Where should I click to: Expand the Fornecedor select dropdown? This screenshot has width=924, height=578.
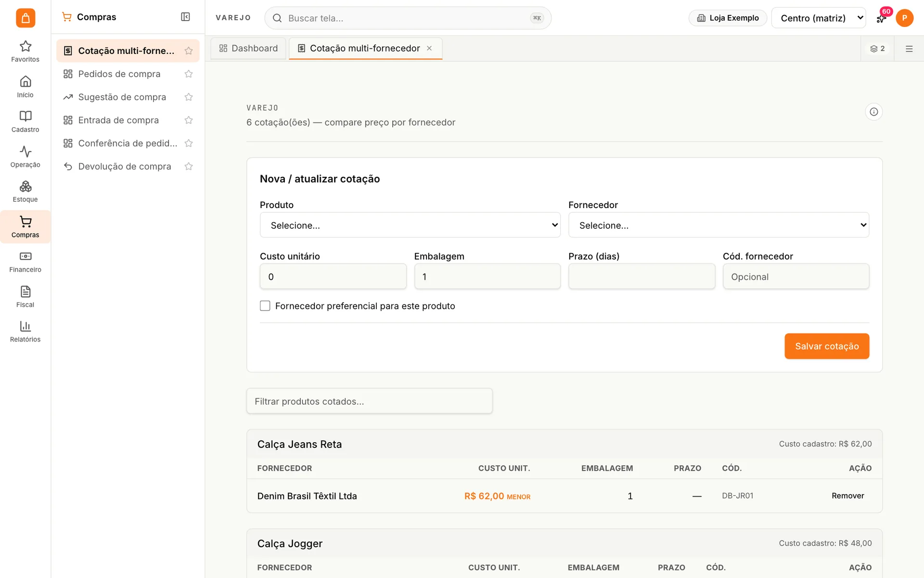pos(719,225)
